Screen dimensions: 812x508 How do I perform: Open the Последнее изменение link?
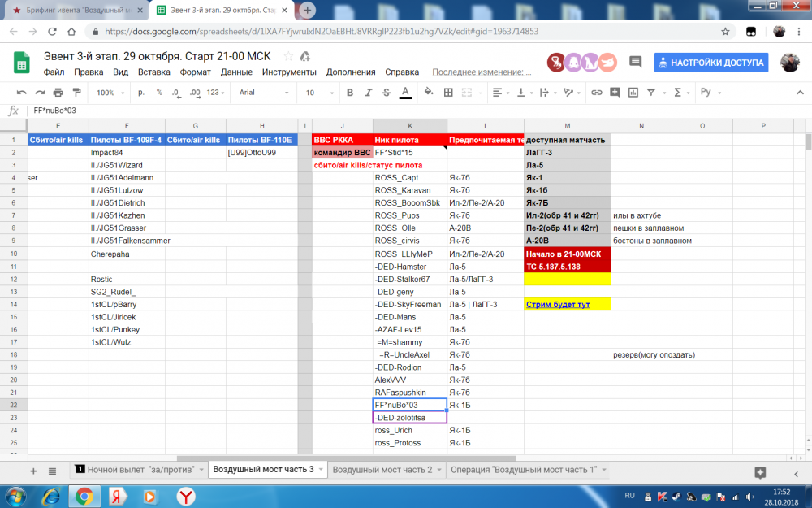(477, 72)
